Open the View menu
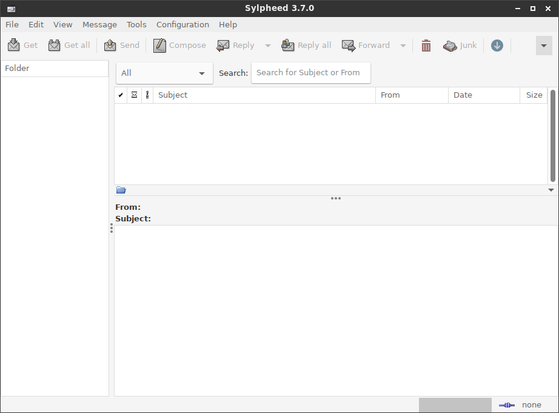 pos(63,25)
